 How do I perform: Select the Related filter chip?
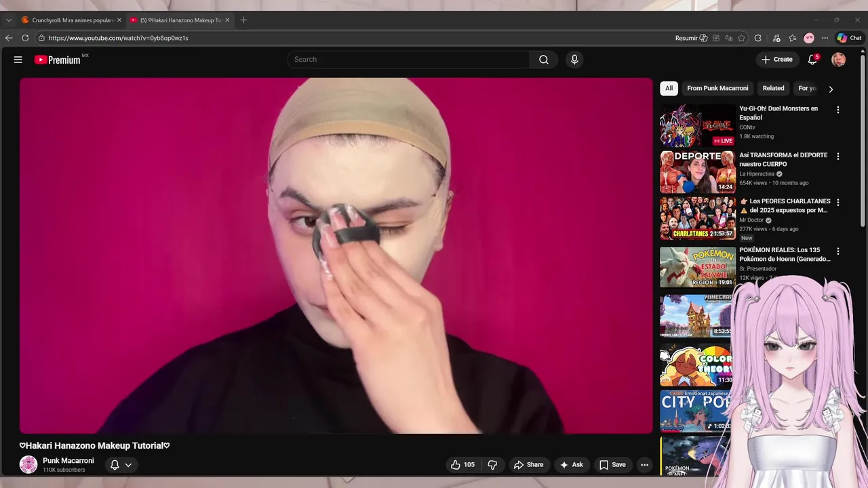click(773, 88)
